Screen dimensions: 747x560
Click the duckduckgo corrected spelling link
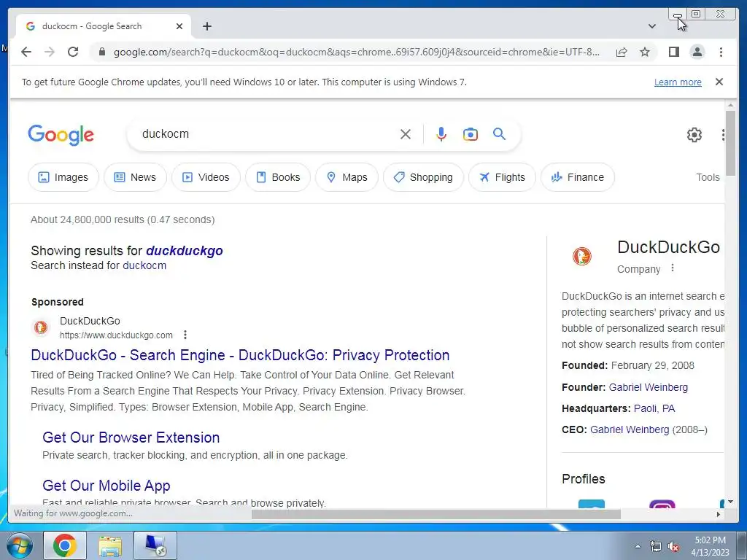point(185,251)
